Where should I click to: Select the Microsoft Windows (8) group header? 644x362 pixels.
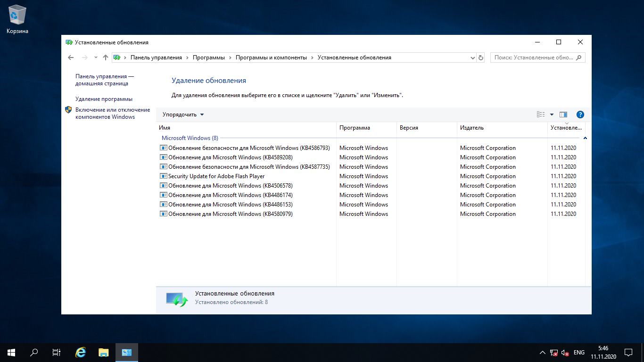pyautogui.click(x=190, y=138)
